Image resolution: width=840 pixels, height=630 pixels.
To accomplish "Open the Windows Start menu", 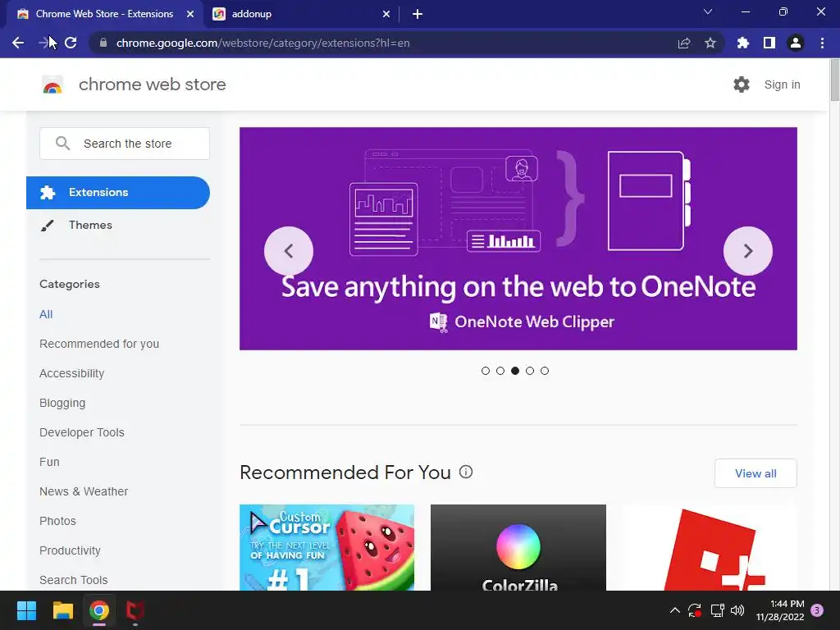I will tap(26, 610).
